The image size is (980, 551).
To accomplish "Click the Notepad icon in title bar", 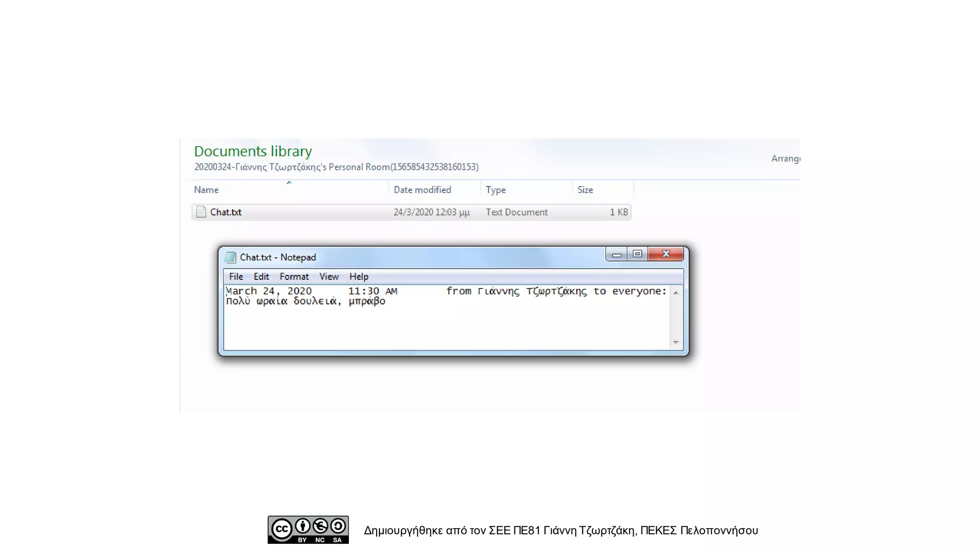I will (231, 257).
